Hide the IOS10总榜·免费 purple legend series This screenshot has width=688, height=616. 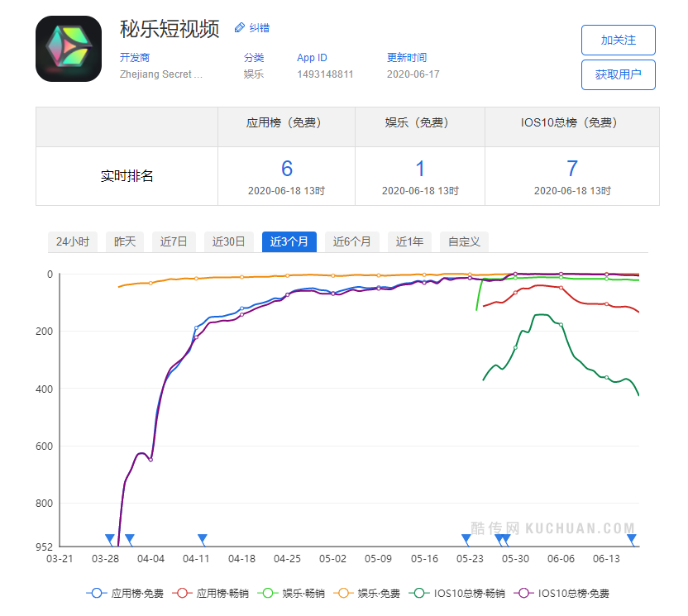tap(565, 593)
